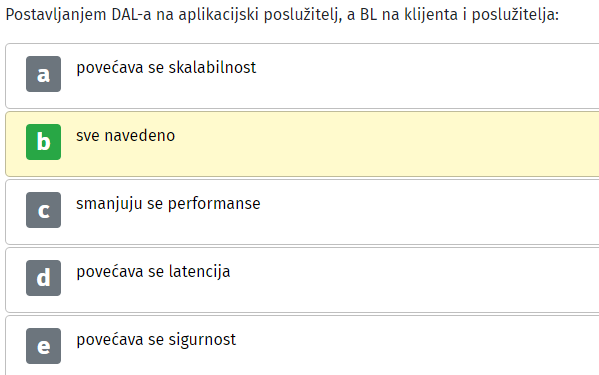Click the question text about DAL-a placement
The image size is (599, 375).
282,15
